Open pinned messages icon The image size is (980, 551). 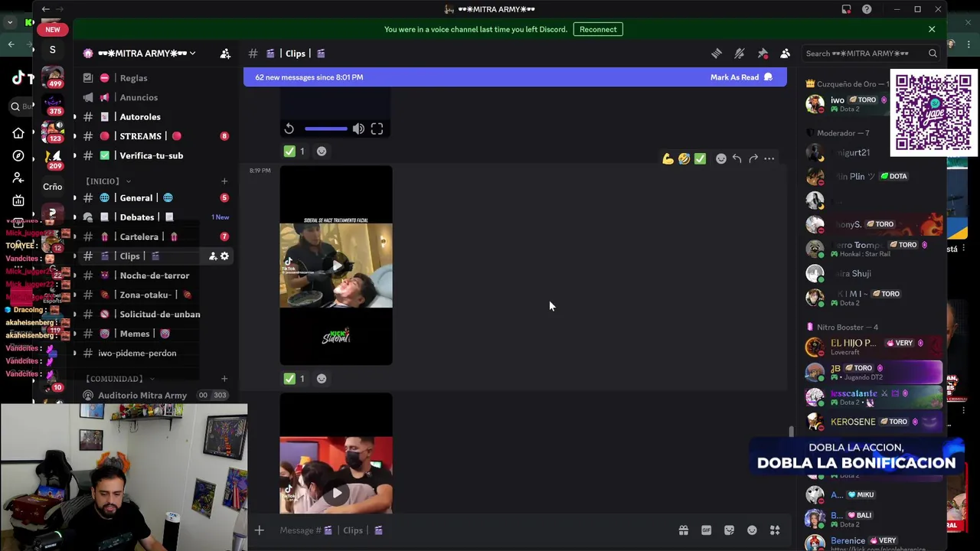pyautogui.click(x=763, y=54)
